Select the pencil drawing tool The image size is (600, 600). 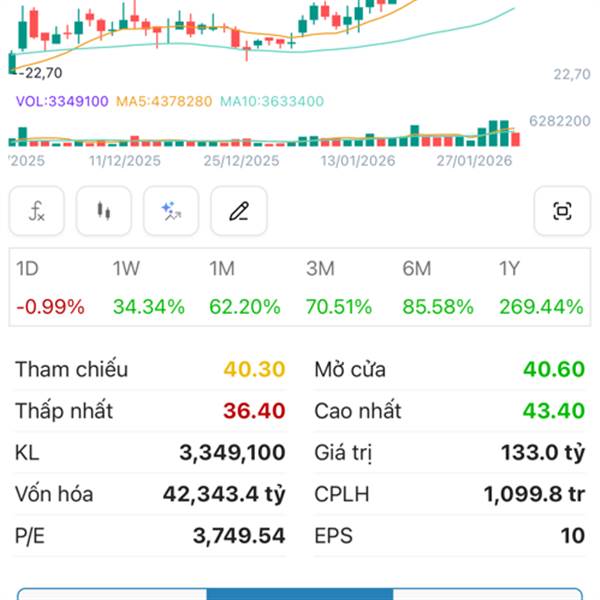pyautogui.click(x=238, y=211)
